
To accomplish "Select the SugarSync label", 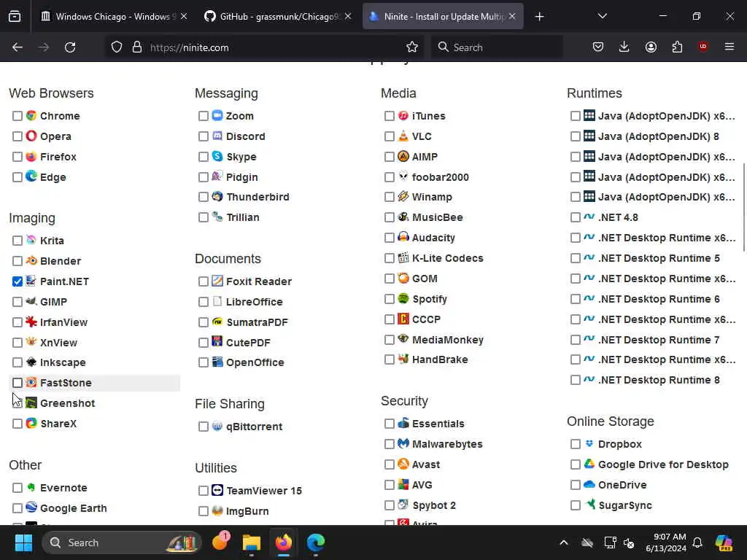I will pyautogui.click(x=625, y=505).
